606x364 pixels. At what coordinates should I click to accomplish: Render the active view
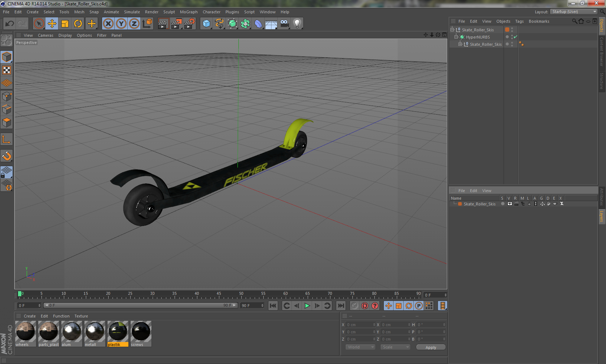tap(163, 24)
